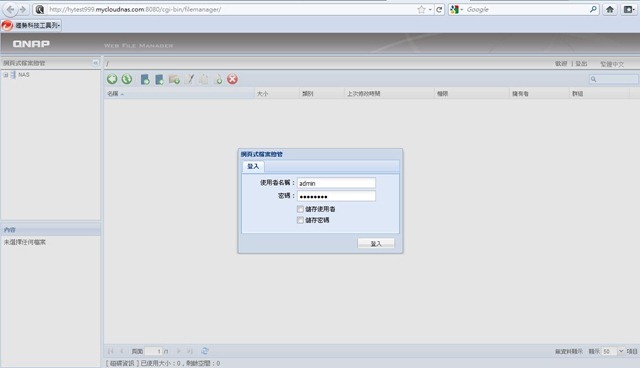Open the items-per-page dropdown showing 50

(x=621, y=351)
